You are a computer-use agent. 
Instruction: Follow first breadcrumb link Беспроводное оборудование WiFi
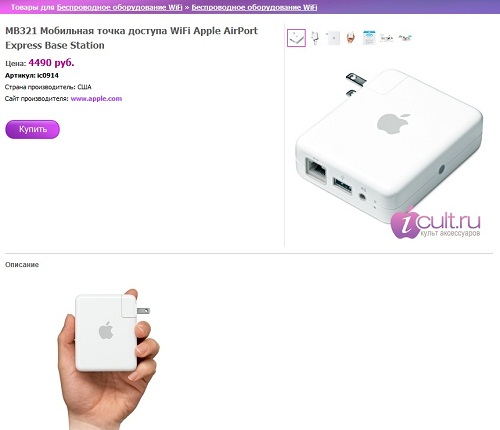pyautogui.click(x=120, y=7)
